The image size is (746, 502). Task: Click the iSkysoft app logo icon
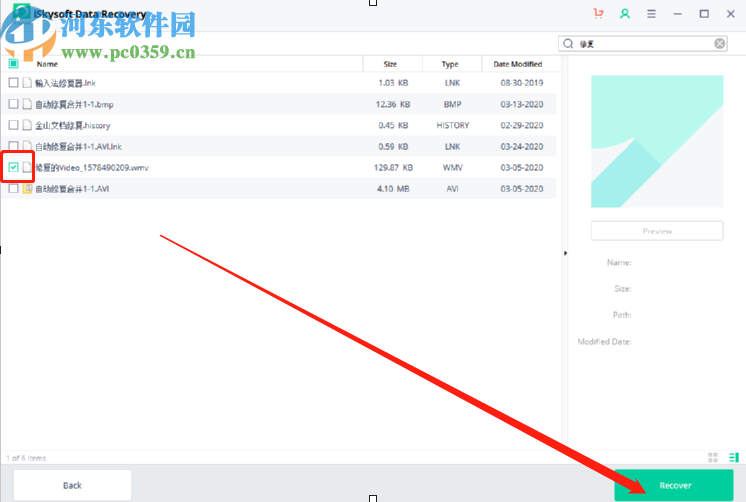(x=21, y=12)
